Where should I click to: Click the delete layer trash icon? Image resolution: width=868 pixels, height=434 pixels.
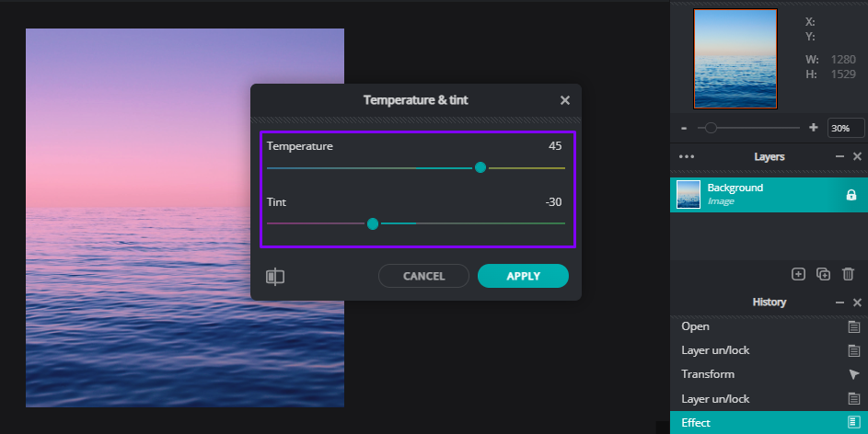(x=848, y=274)
